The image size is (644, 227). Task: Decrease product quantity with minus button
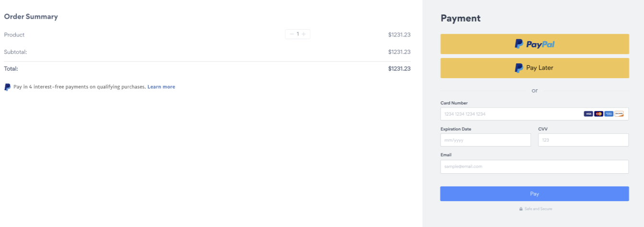tap(292, 34)
